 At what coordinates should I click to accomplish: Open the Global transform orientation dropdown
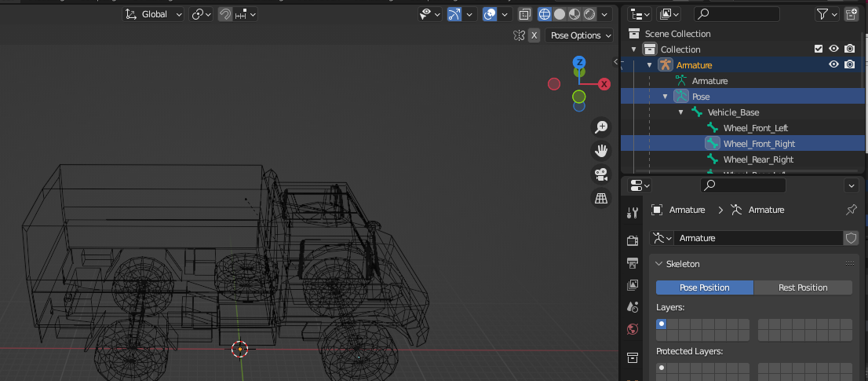click(x=153, y=14)
